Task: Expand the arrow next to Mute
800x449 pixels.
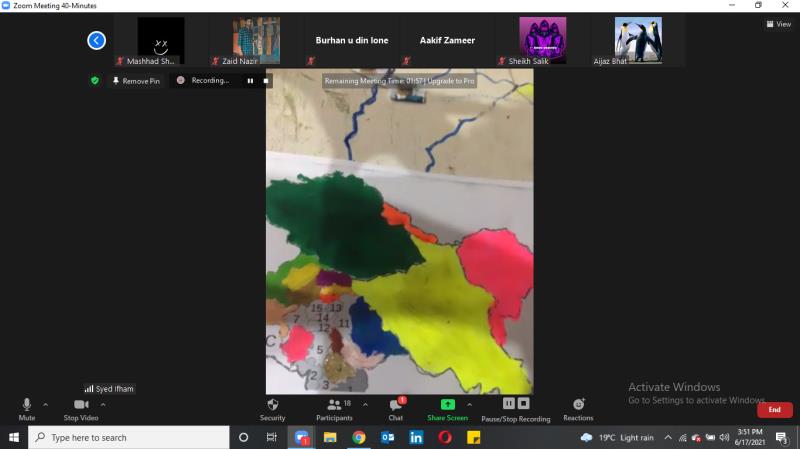Action: point(45,404)
